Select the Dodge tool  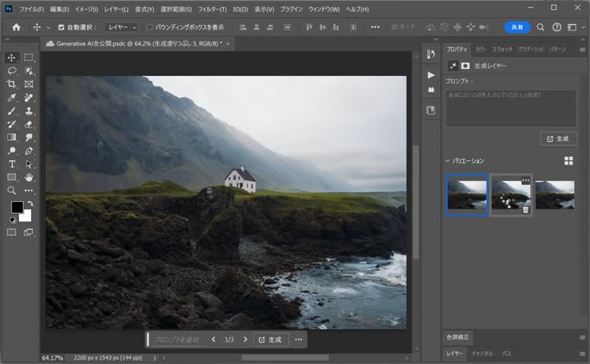11,151
